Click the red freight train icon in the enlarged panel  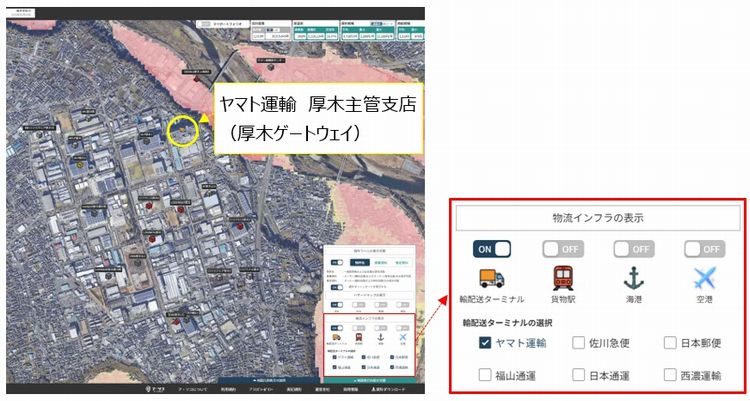coord(563,278)
